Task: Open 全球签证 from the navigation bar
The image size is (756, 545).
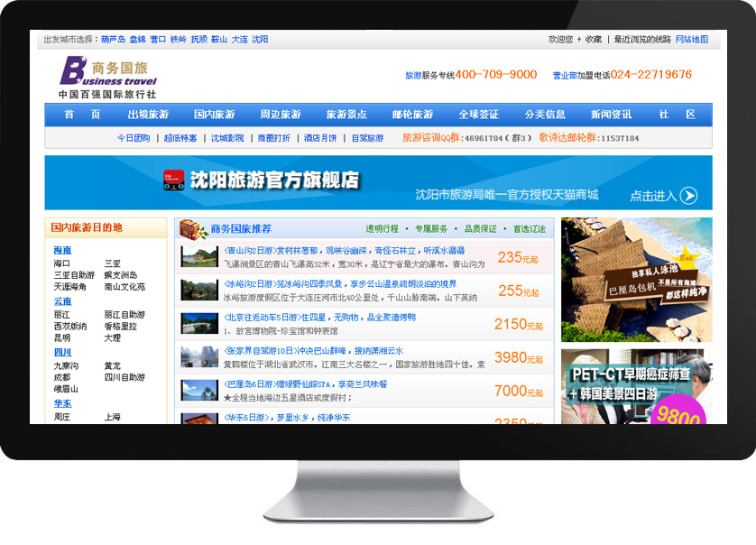Action: pos(478,115)
